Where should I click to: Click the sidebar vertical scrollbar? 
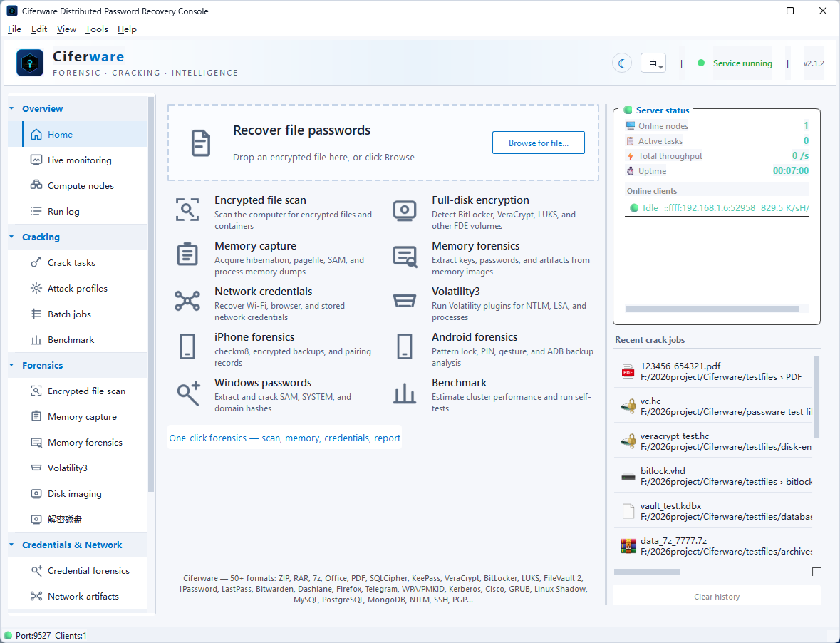[151, 294]
